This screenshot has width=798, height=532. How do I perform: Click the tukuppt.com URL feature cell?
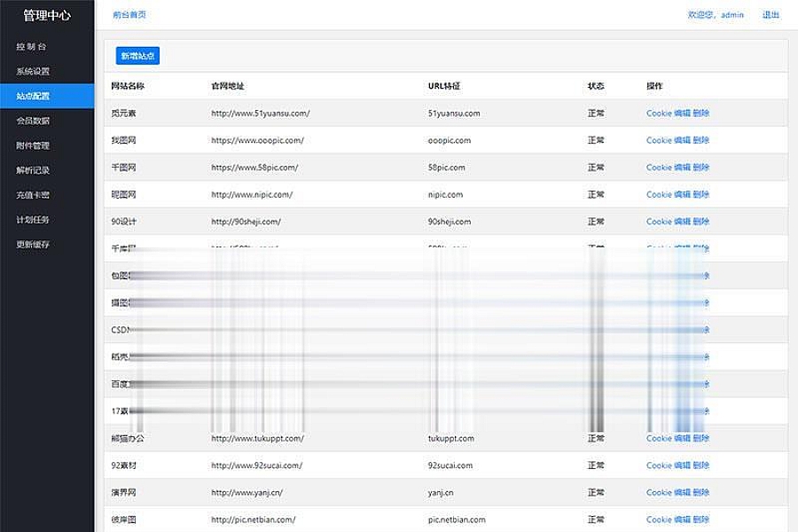click(451, 438)
